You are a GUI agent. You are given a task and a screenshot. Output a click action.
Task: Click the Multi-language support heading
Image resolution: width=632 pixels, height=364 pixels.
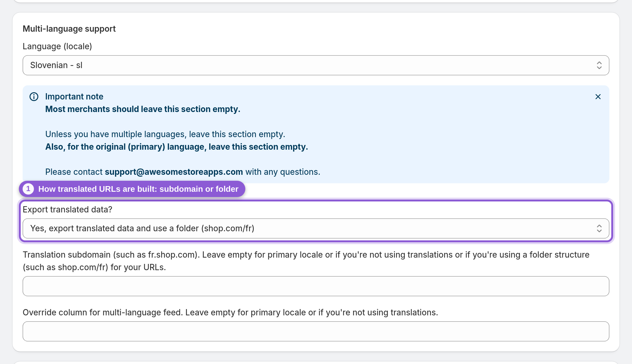pos(69,29)
